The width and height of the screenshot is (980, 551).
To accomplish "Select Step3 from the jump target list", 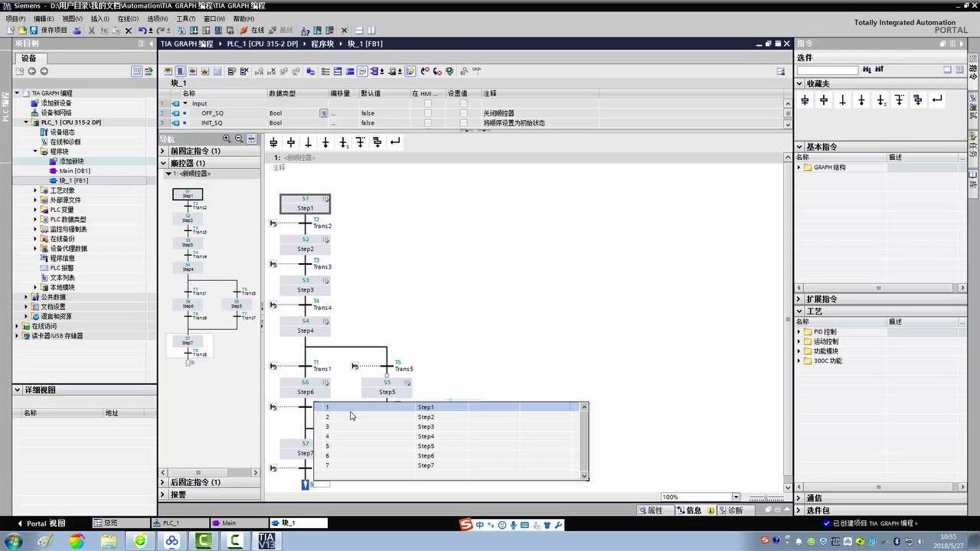I will click(x=426, y=427).
